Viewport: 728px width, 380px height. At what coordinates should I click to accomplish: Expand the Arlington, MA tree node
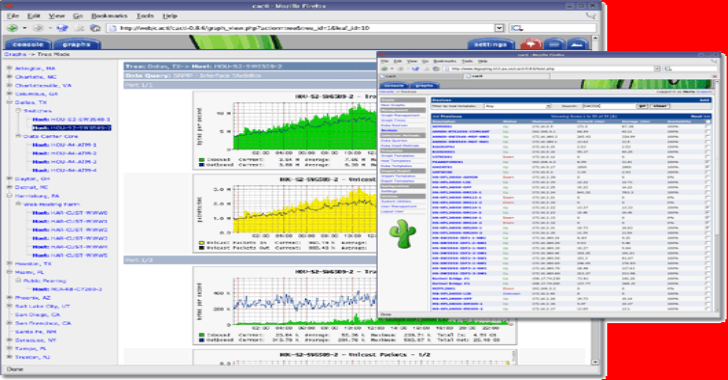point(9,68)
